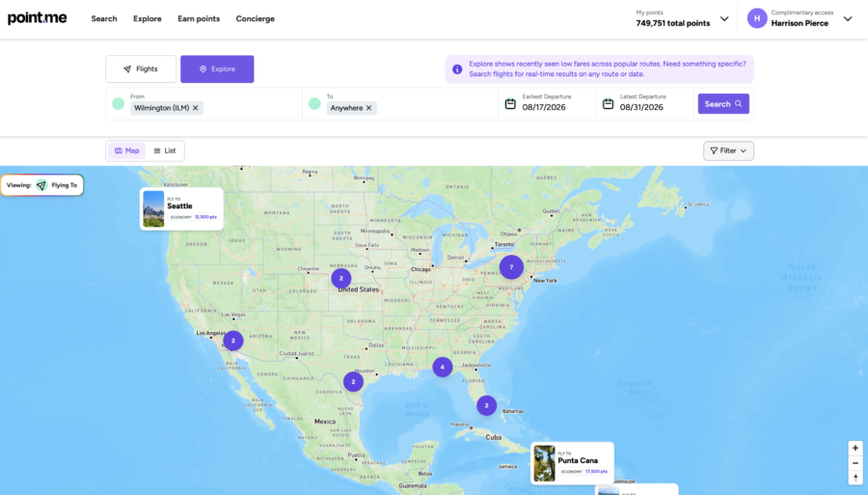Click the Punta Cana 17,500 pts price
This screenshot has height=495, width=868.
[596, 471]
